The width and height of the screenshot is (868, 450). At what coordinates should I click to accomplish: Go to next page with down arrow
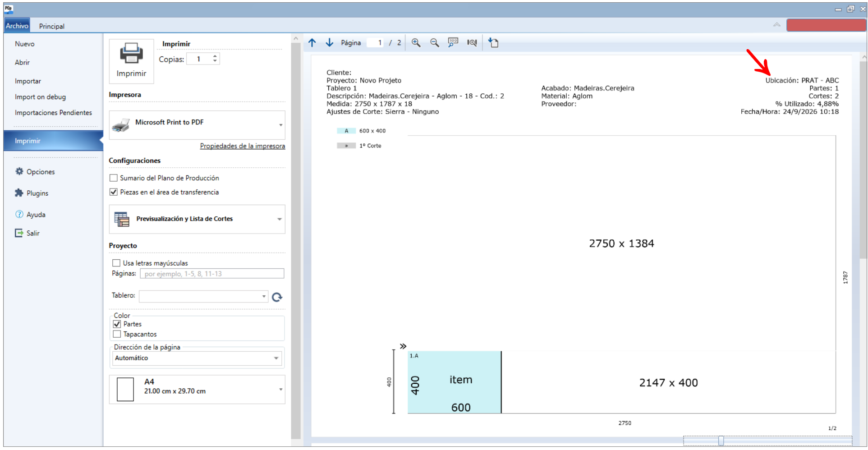pos(330,43)
